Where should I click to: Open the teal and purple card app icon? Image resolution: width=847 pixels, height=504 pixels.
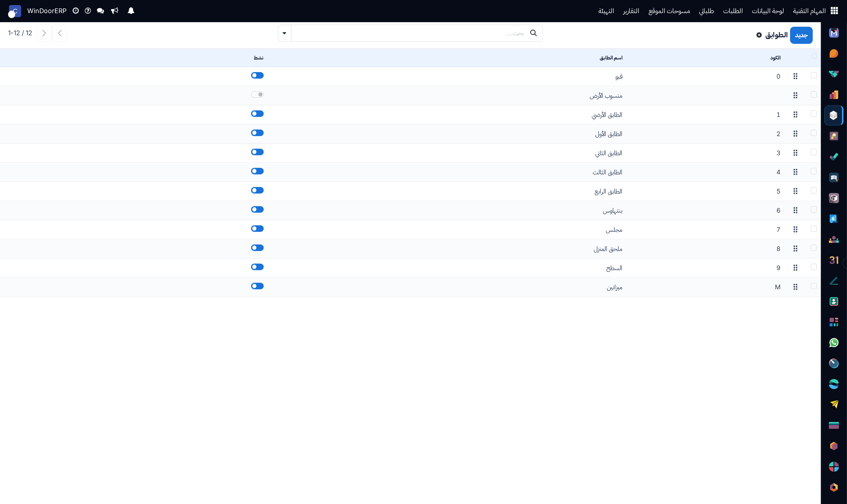tap(833, 425)
